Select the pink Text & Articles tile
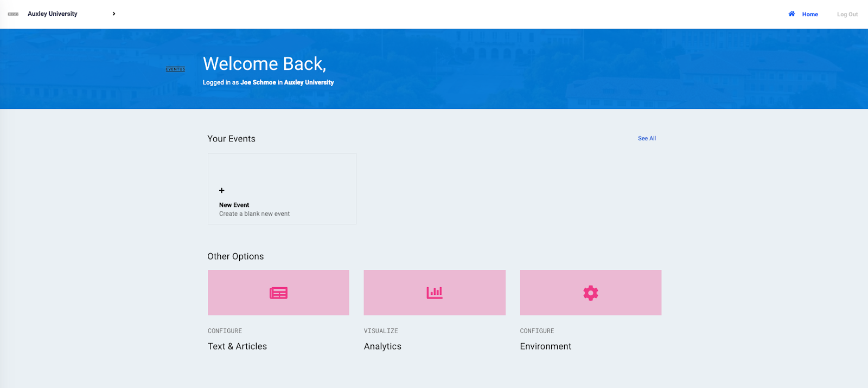 278,293
